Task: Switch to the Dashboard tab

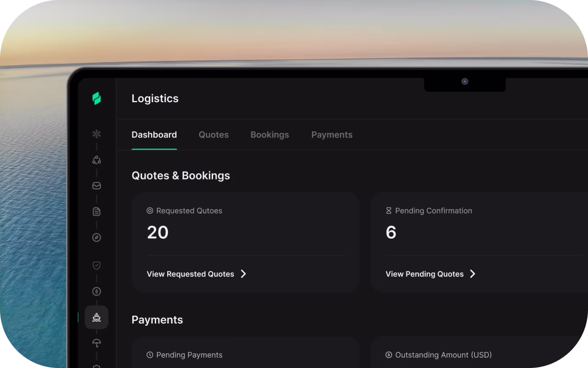Action: pos(154,135)
